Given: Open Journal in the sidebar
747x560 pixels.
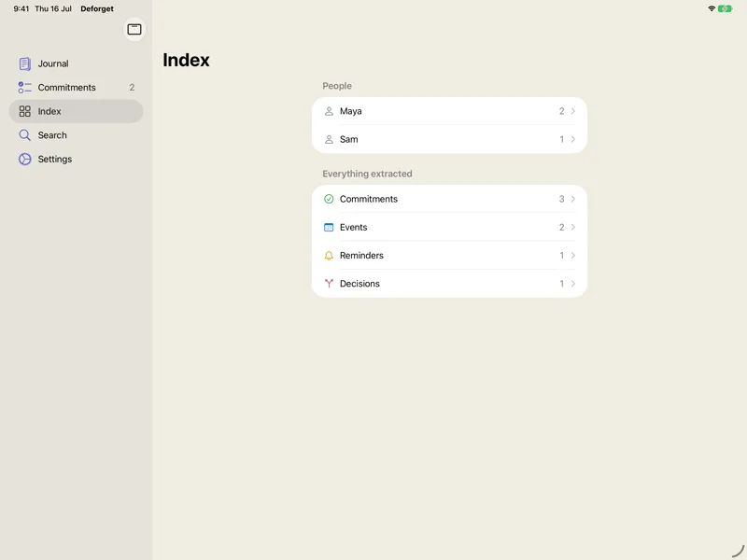Looking at the screenshot, I should pos(77,63).
